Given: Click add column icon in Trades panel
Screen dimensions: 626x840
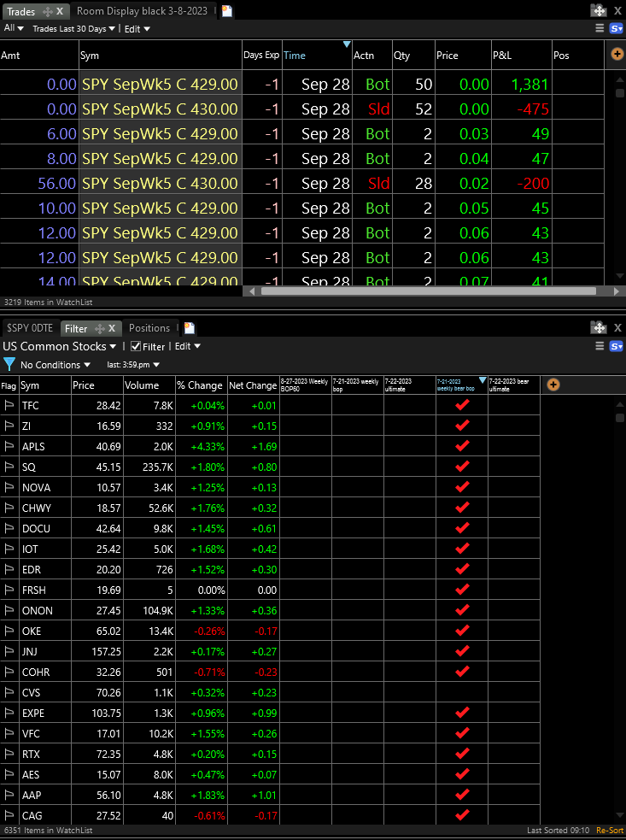Looking at the screenshot, I should pos(617,54).
